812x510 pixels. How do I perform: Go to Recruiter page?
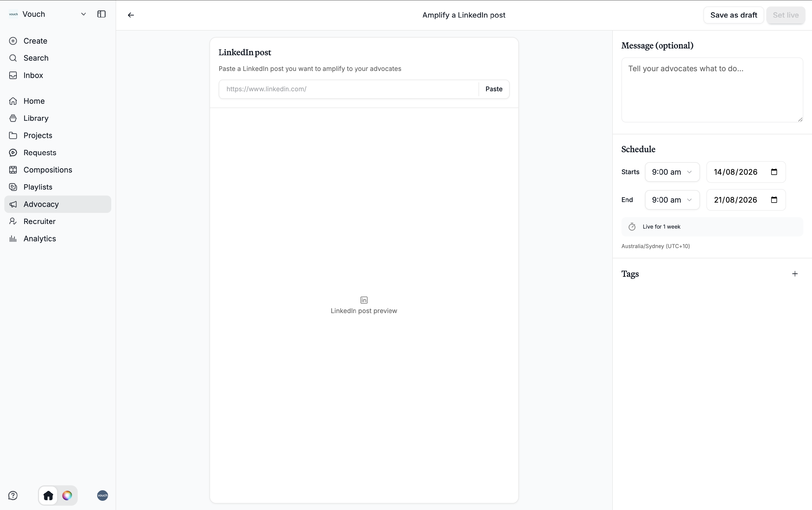coord(58,221)
